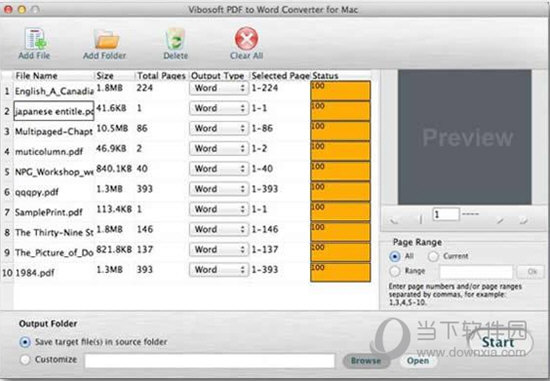
Task: Select qqqpy.pdf in the file list
Action: (37, 192)
